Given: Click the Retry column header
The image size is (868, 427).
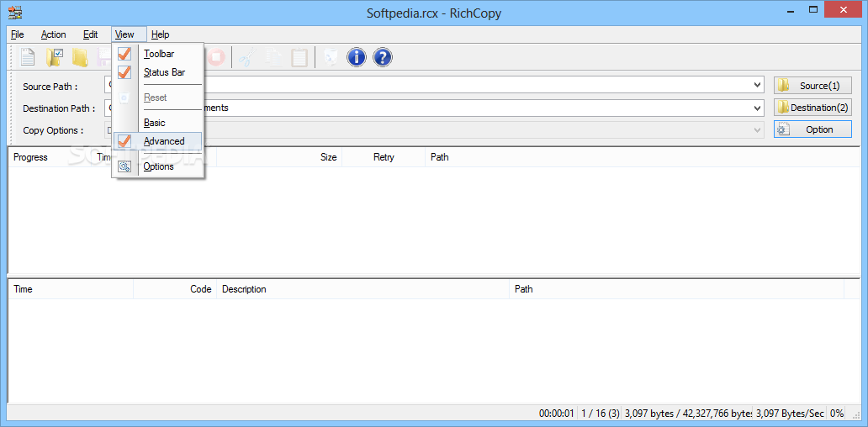Looking at the screenshot, I should (x=384, y=157).
